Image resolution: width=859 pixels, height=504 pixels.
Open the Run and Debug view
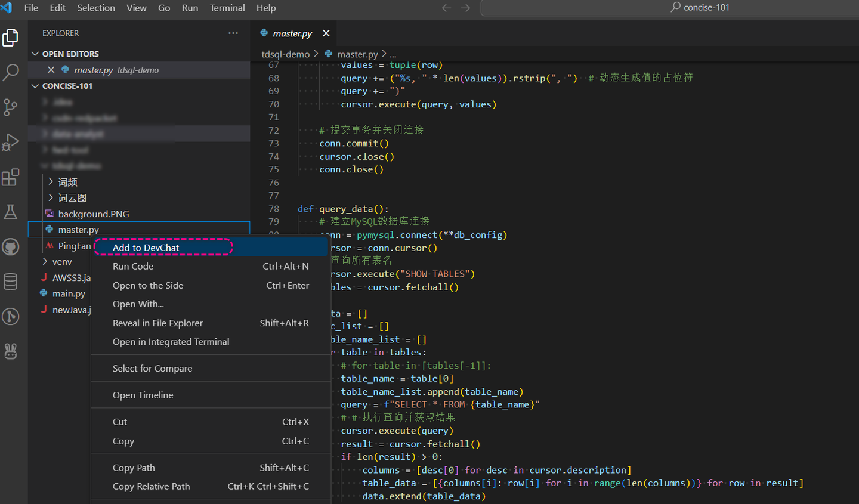tap(11, 143)
